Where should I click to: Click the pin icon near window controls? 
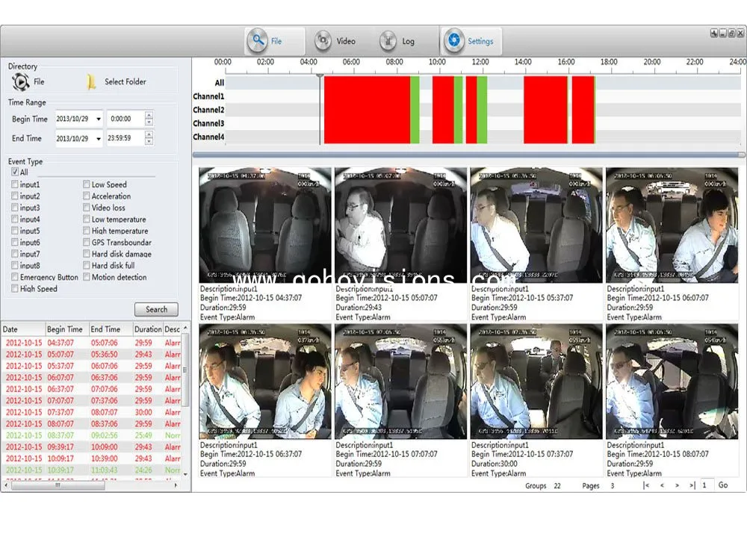pos(714,33)
